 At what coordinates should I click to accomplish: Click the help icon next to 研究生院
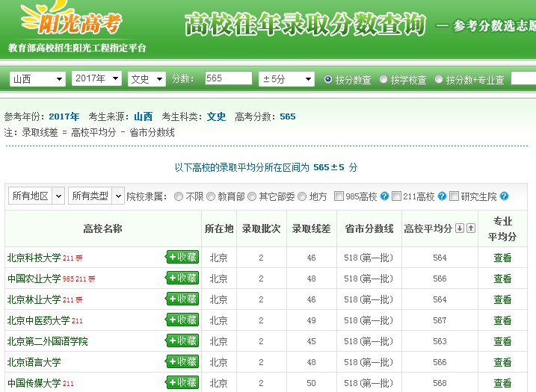[x=504, y=196]
